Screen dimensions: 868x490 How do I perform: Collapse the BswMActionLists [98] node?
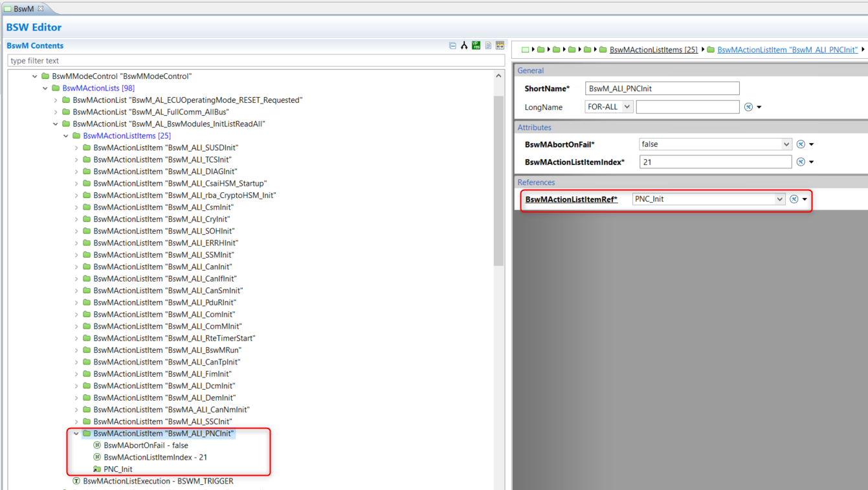[x=45, y=88]
